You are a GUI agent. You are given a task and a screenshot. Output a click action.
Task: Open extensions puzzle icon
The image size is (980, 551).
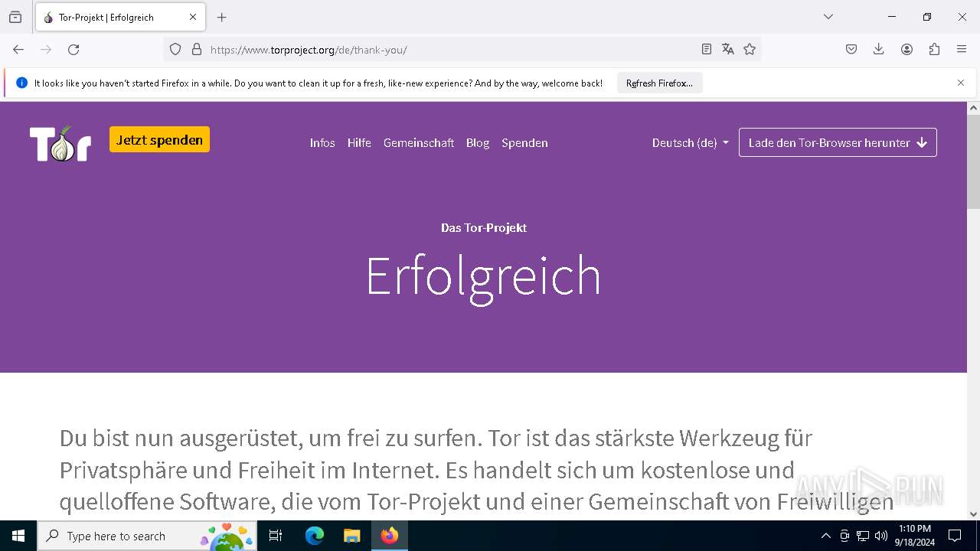coord(934,50)
